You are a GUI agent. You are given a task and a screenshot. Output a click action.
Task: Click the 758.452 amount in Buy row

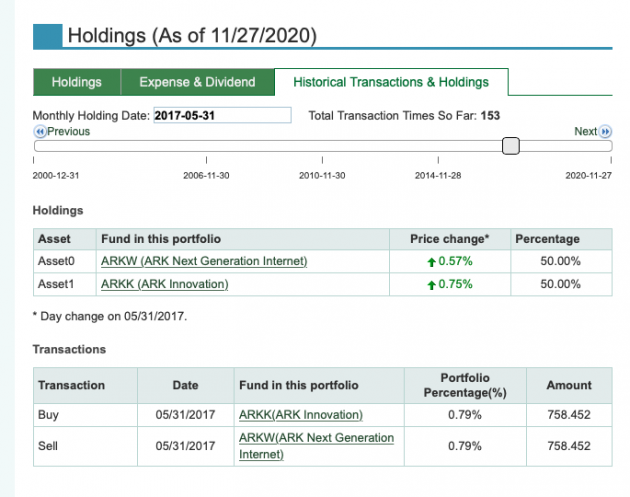click(x=569, y=415)
